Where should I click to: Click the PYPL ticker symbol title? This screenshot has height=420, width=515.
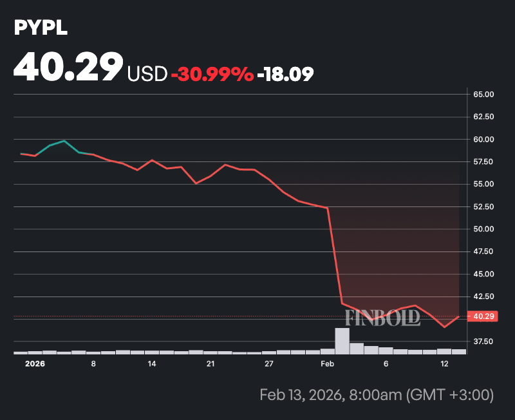coord(41,28)
